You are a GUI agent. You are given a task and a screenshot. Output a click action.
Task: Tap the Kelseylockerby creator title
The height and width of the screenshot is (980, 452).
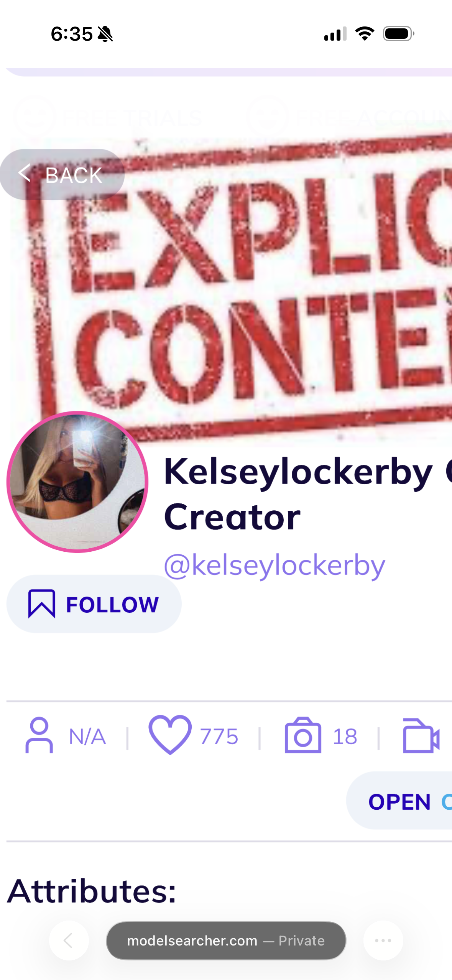pos(307,494)
